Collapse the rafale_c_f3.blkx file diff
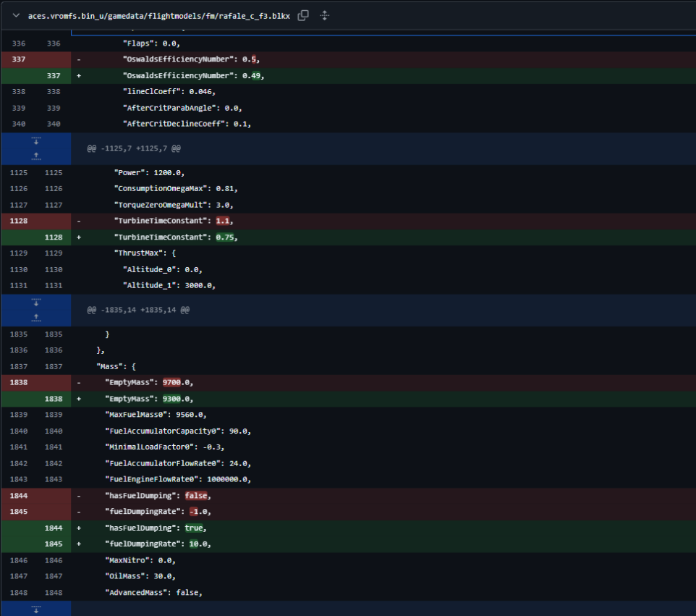This screenshot has height=616, width=696. point(16,15)
